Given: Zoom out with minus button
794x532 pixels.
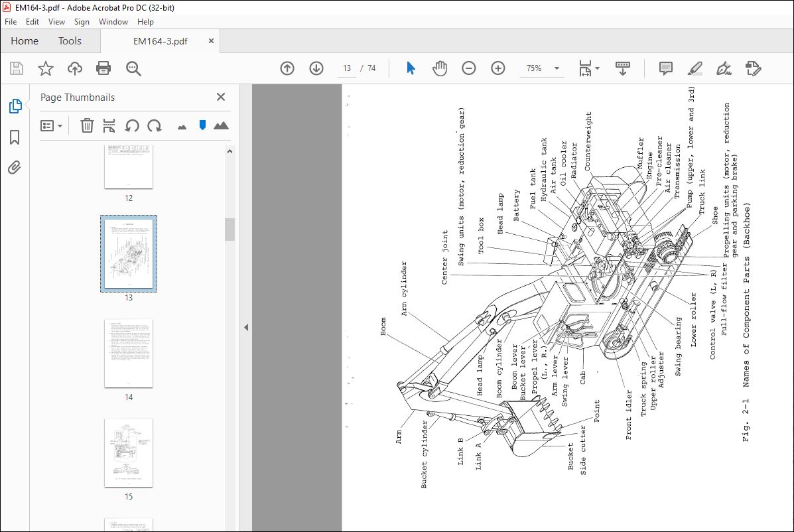Looking at the screenshot, I should (x=469, y=68).
